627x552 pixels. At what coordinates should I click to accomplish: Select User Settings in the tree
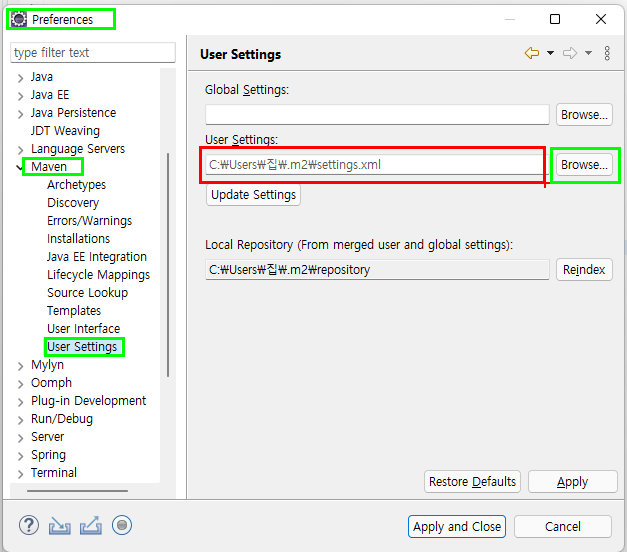82,347
